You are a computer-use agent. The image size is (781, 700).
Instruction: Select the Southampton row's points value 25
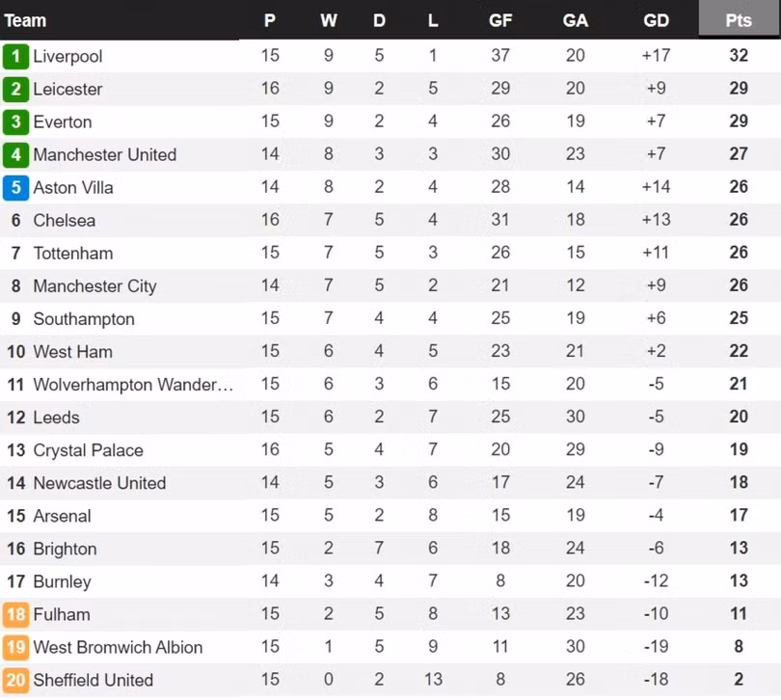[739, 319]
